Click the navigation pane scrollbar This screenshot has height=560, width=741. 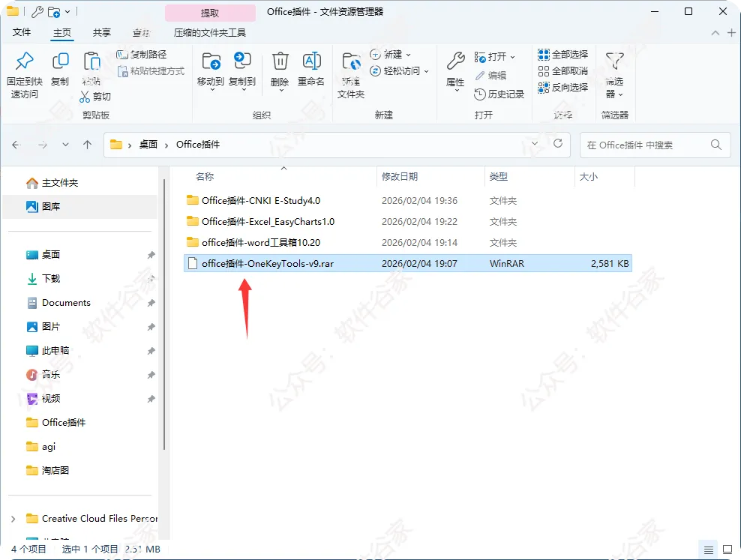click(164, 314)
